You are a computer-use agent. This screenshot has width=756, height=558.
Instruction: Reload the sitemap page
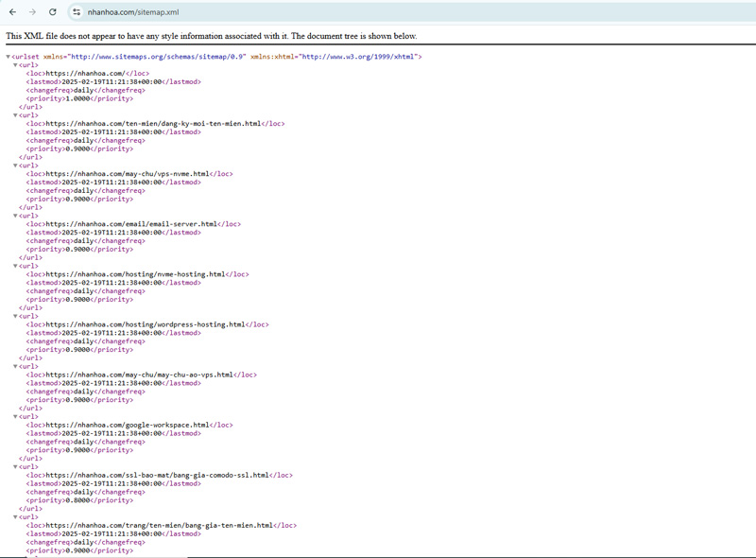point(53,12)
